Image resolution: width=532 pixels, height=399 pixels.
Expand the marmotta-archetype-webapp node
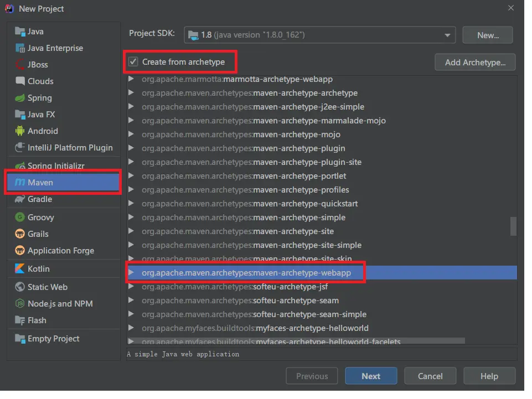131,79
